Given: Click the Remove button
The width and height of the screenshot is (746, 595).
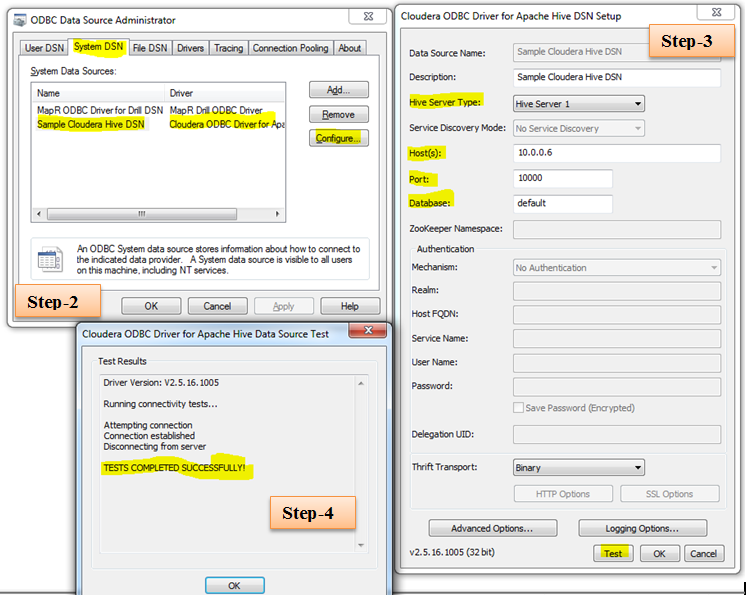Looking at the screenshot, I should pyautogui.click(x=339, y=115).
